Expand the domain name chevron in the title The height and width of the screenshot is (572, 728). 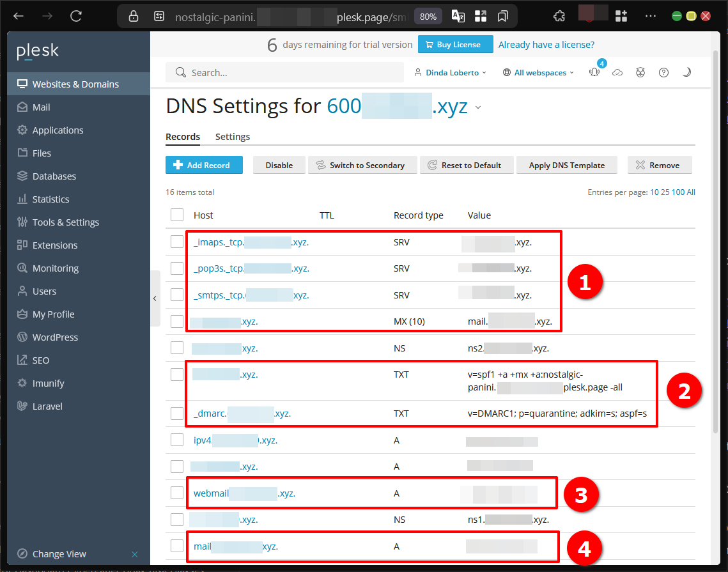[x=478, y=108]
